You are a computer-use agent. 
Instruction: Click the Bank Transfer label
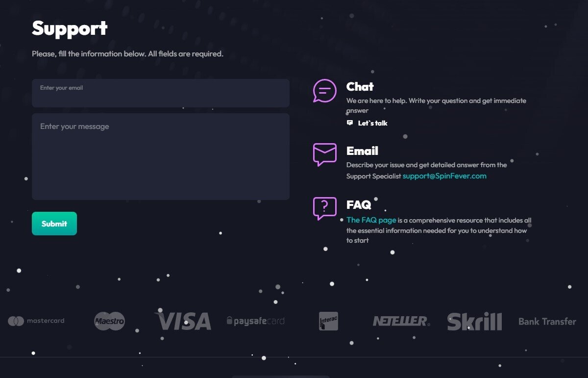pyautogui.click(x=547, y=322)
